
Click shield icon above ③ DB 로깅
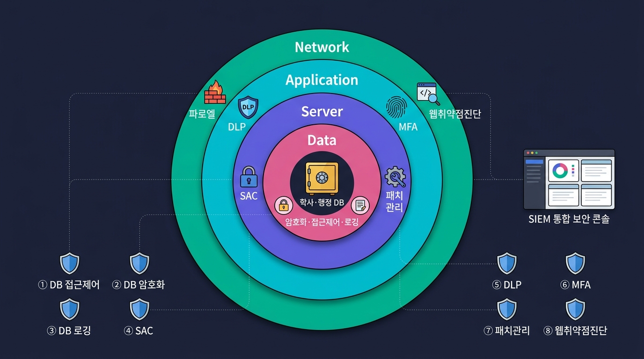70,309
